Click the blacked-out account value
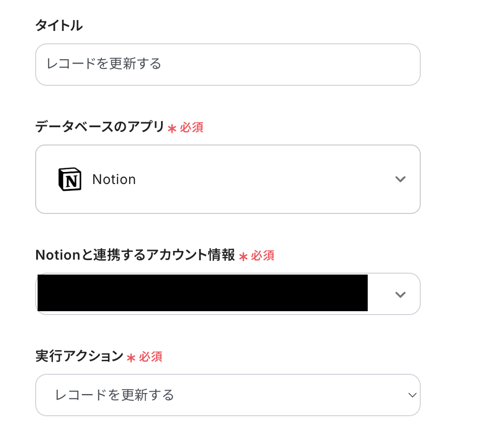The width and height of the screenshot is (480, 448). coord(202,293)
